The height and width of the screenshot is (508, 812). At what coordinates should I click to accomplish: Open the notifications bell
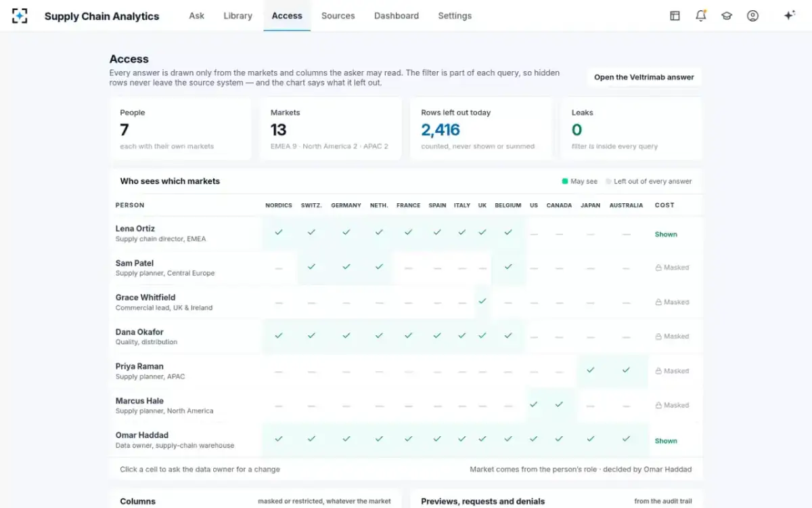point(700,16)
